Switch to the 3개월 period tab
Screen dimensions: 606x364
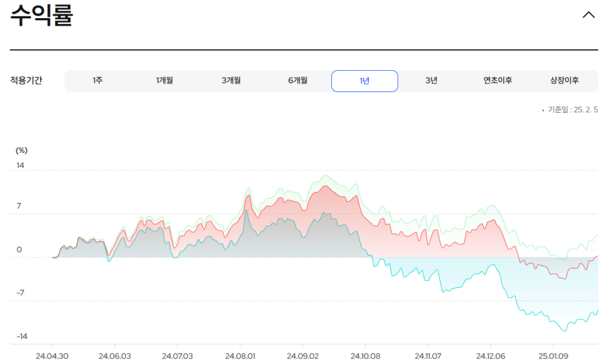[231, 81]
